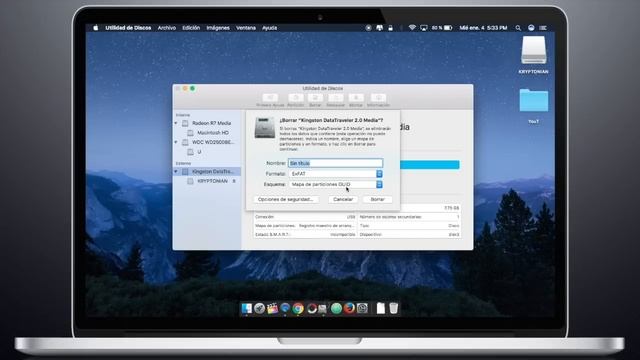Open Disk Utility icon in the Dock
Image resolution: width=640 pixels, height=360 pixels.
point(323,309)
